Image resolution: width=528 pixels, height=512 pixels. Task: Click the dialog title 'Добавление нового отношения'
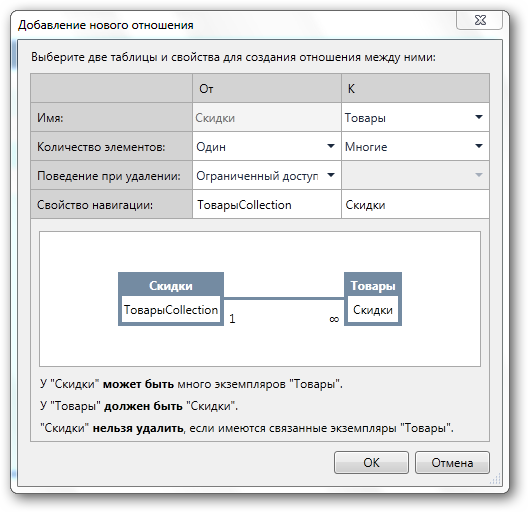[106, 25]
